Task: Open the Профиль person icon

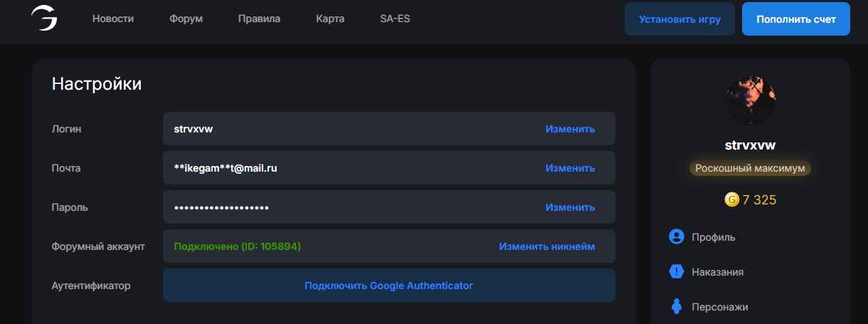Action: coord(677,236)
